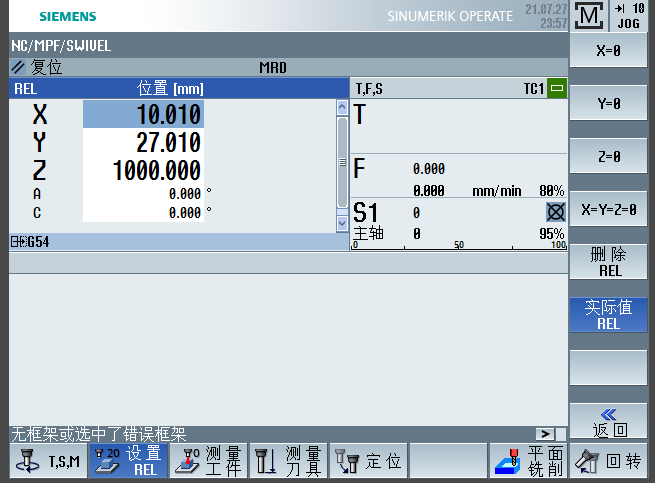Select the A axis value 0.000
This screenshot has width=655, height=483.
pyautogui.click(x=143, y=193)
